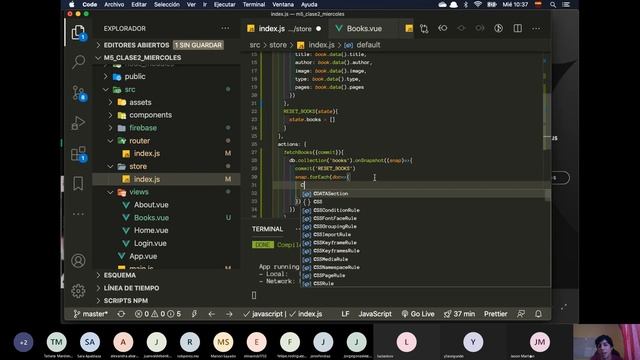Open the Manage gear icon
Viewport: 640px width, 360px height.
(78, 291)
